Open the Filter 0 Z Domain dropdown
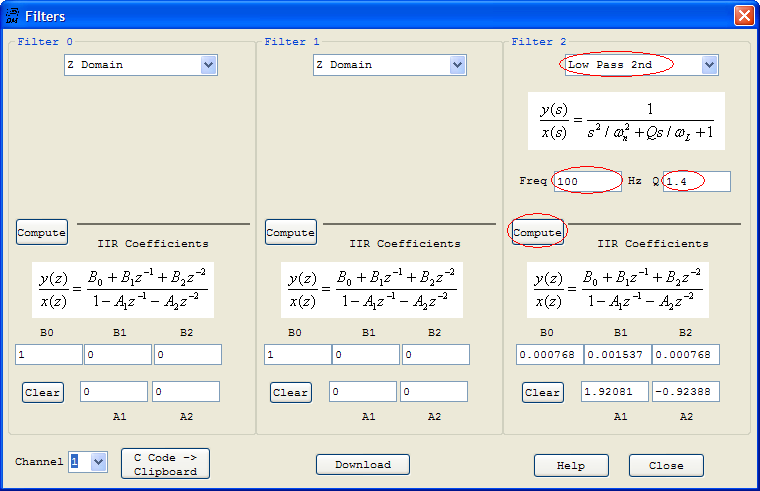 click(x=208, y=65)
